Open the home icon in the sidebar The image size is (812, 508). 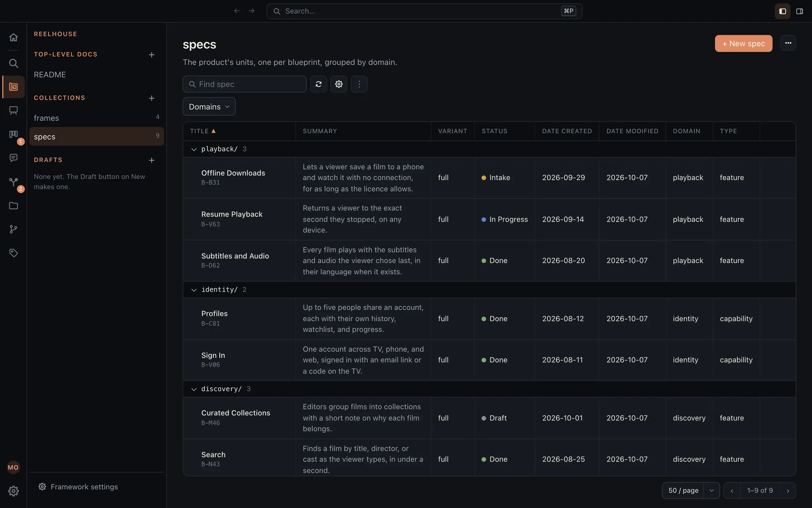[x=14, y=37]
